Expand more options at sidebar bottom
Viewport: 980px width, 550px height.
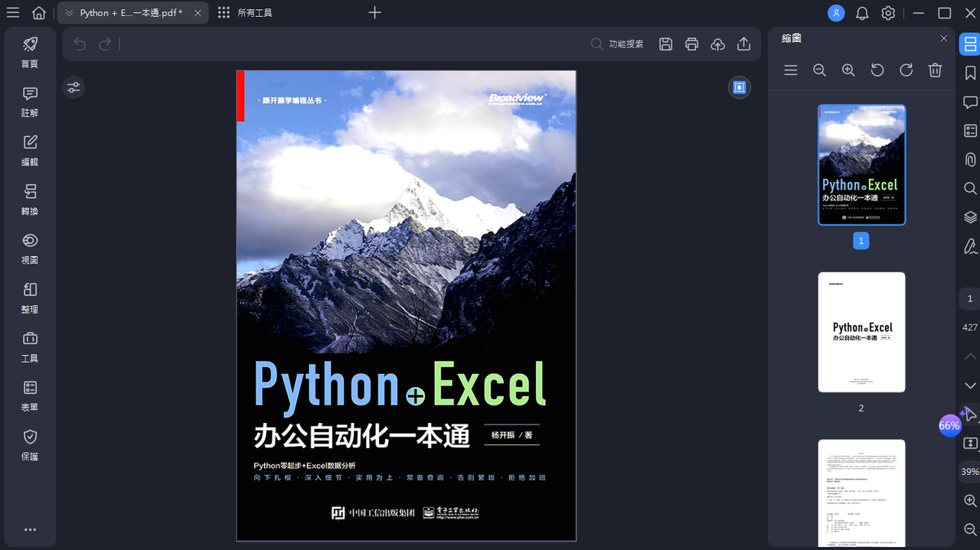coord(30,529)
